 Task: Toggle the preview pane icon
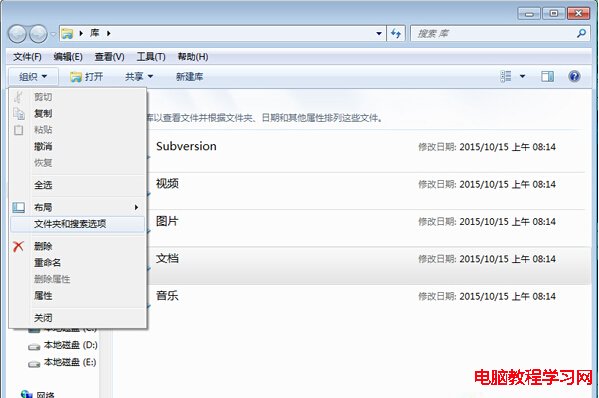(x=547, y=76)
